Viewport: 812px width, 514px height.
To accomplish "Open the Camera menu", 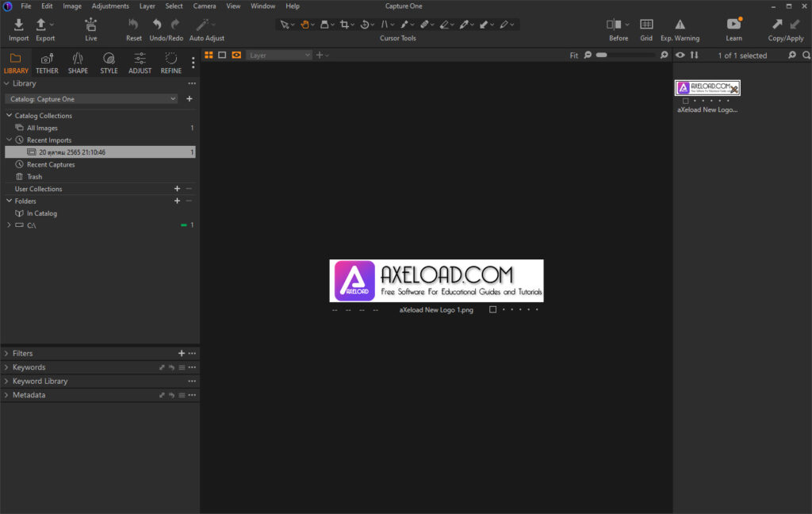I will (204, 6).
